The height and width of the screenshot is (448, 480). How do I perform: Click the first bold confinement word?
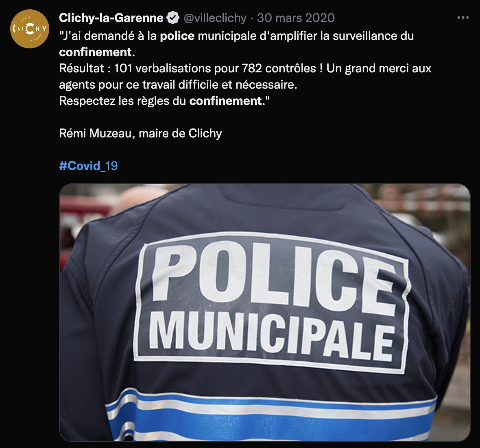[x=96, y=52]
